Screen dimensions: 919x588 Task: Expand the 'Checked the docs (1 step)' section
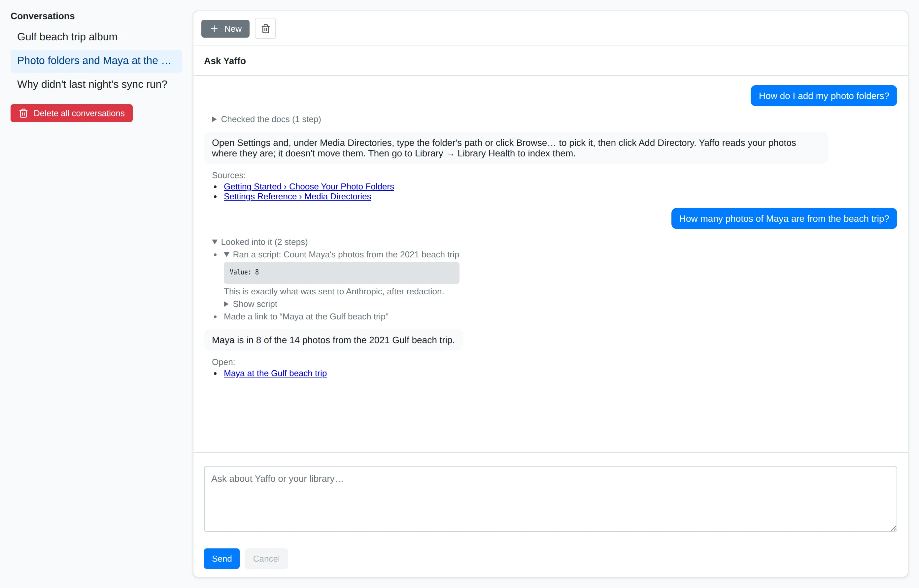267,119
